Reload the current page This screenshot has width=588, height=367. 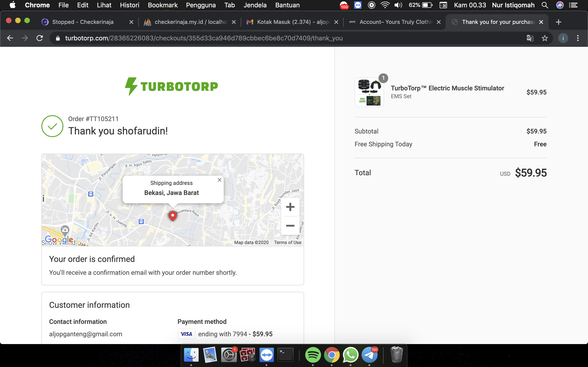coord(40,38)
